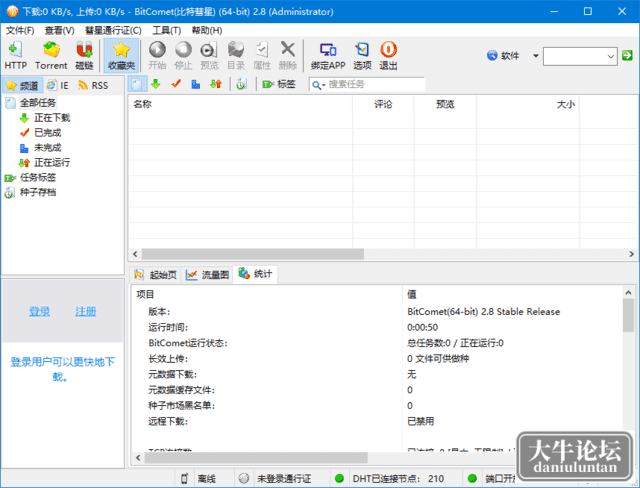Switch to the 流量图 tab
640x488 pixels.
(x=207, y=275)
